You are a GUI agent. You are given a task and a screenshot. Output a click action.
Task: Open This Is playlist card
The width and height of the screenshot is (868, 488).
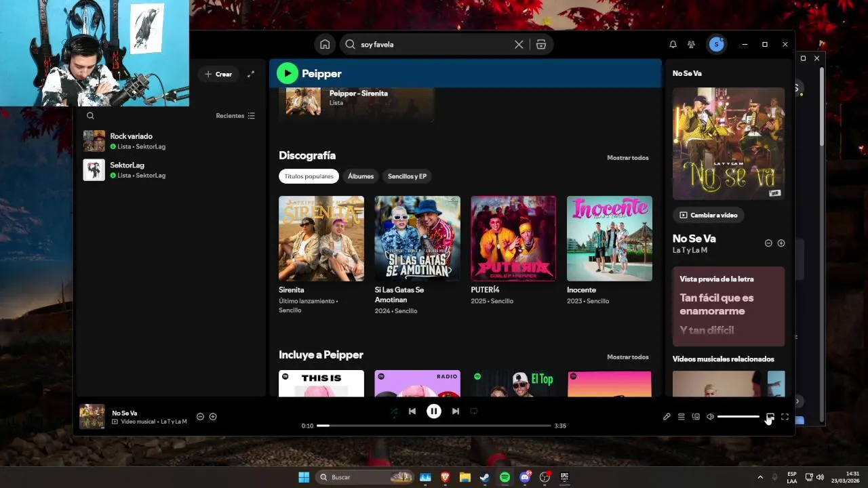(321, 384)
